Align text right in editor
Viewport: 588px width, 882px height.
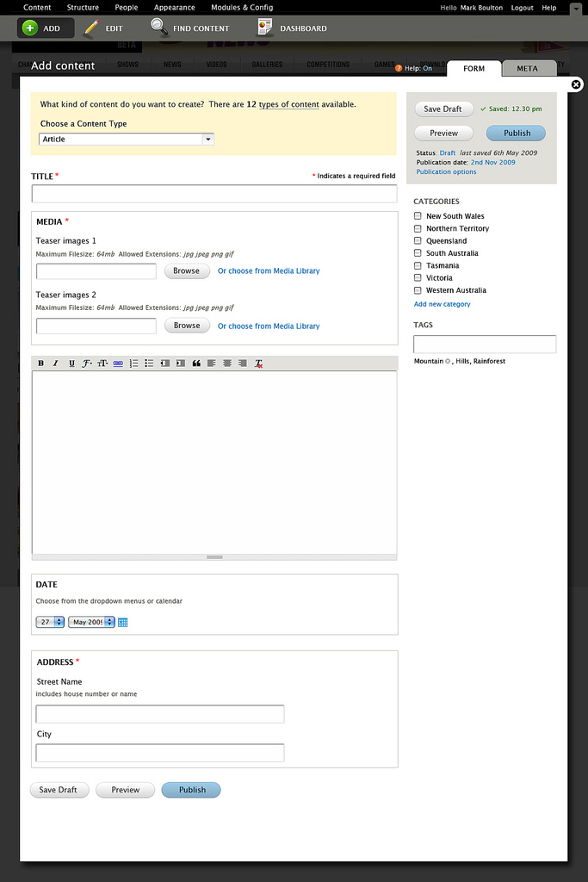click(x=242, y=363)
